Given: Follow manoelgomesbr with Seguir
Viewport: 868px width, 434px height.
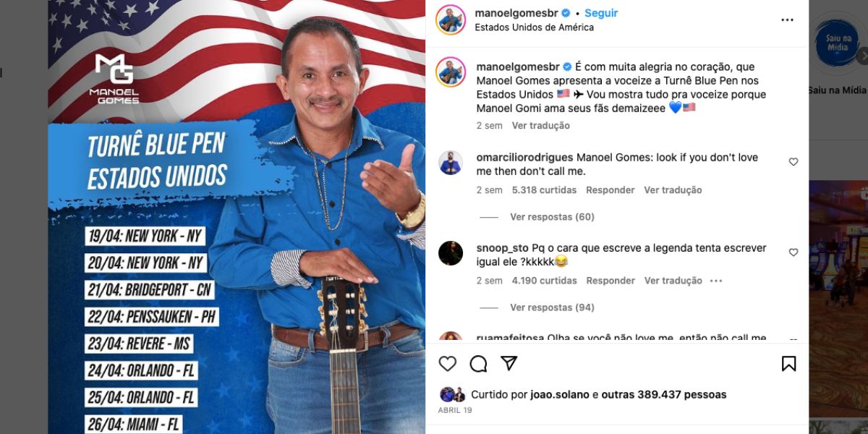Looking at the screenshot, I should (601, 13).
